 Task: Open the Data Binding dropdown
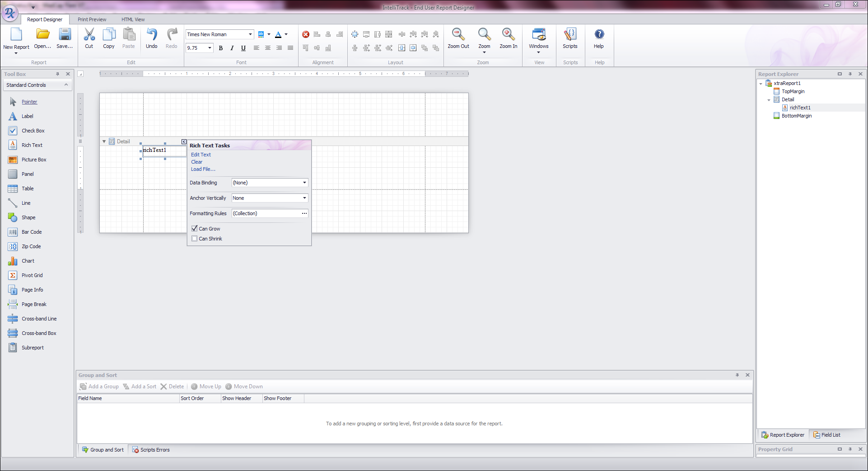coord(304,183)
